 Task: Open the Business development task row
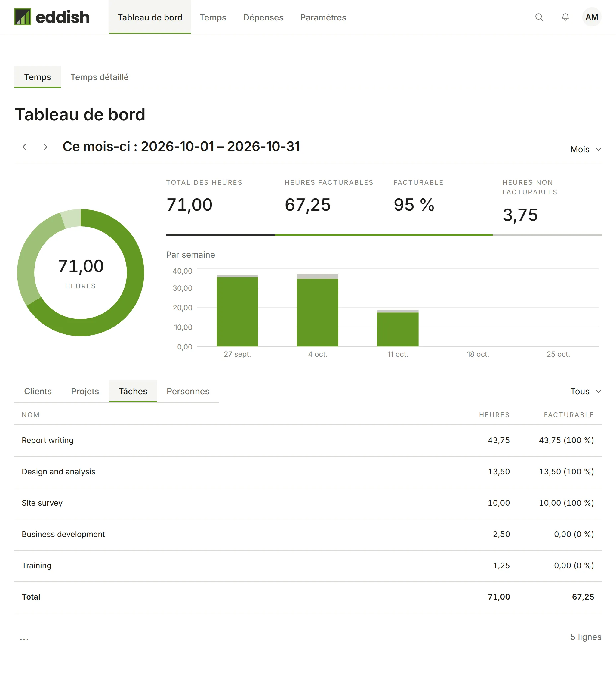click(x=308, y=534)
